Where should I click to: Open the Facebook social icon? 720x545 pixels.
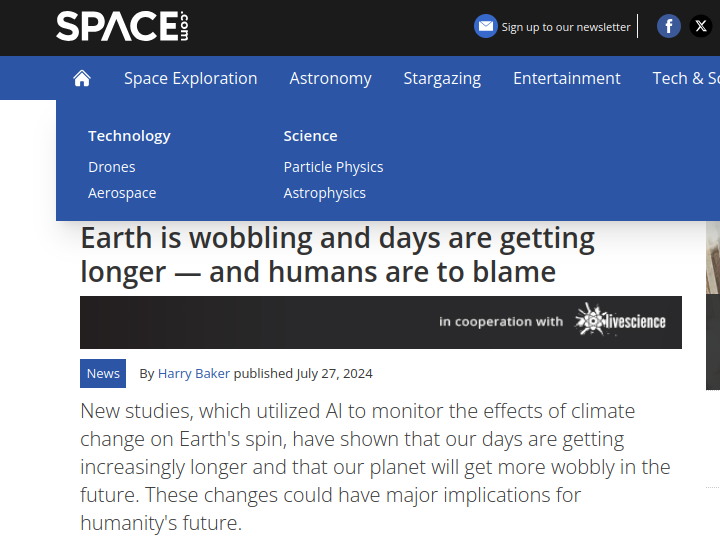pyautogui.click(x=669, y=27)
